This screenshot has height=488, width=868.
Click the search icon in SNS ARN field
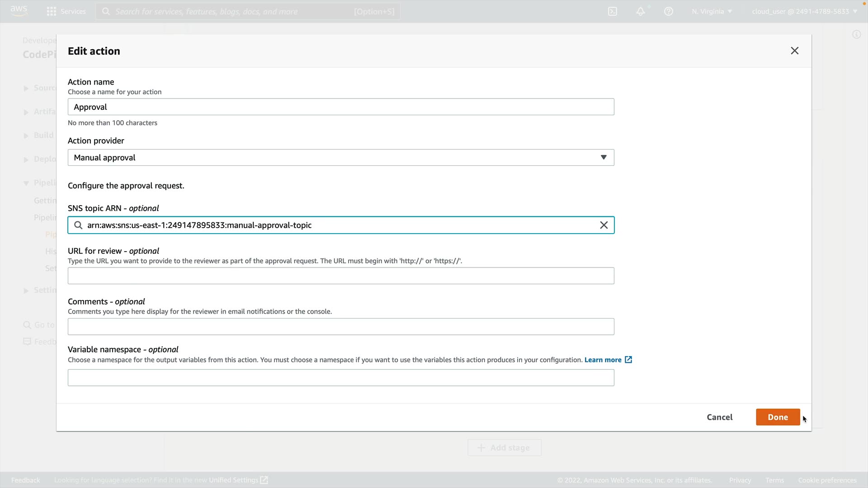click(78, 225)
